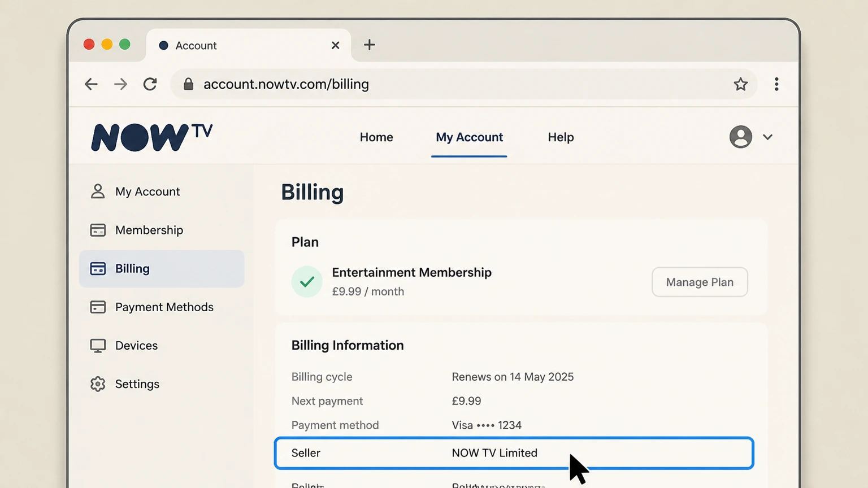Expand the profile dropdown chevron

767,137
